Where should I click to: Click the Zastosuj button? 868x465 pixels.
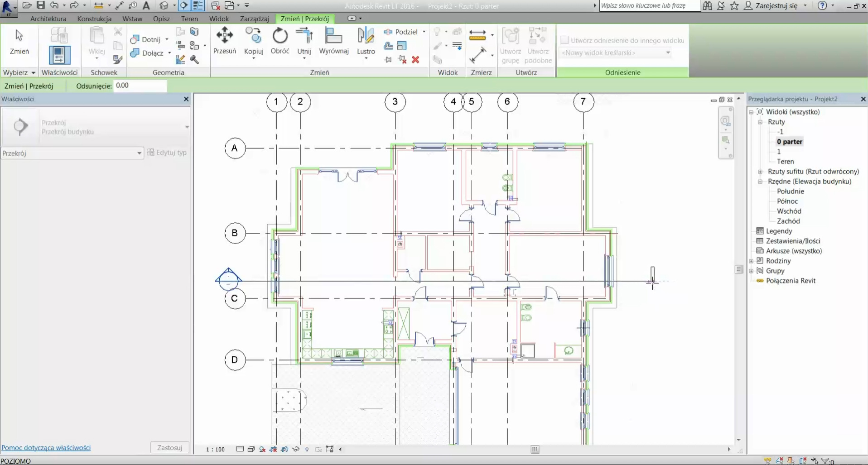coord(169,447)
